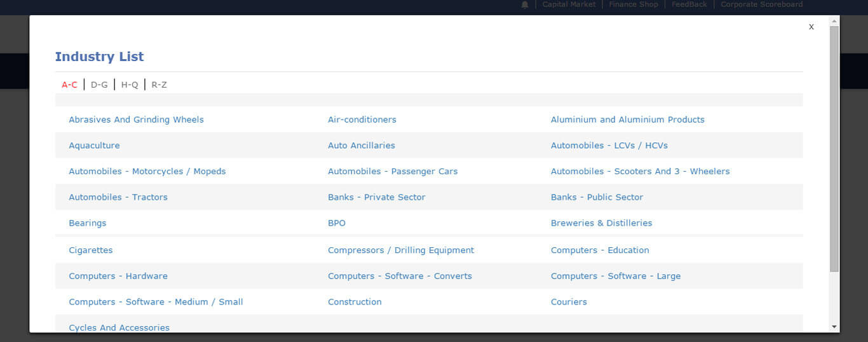
Task: Choose Banks - Public Sector
Action: pos(597,197)
